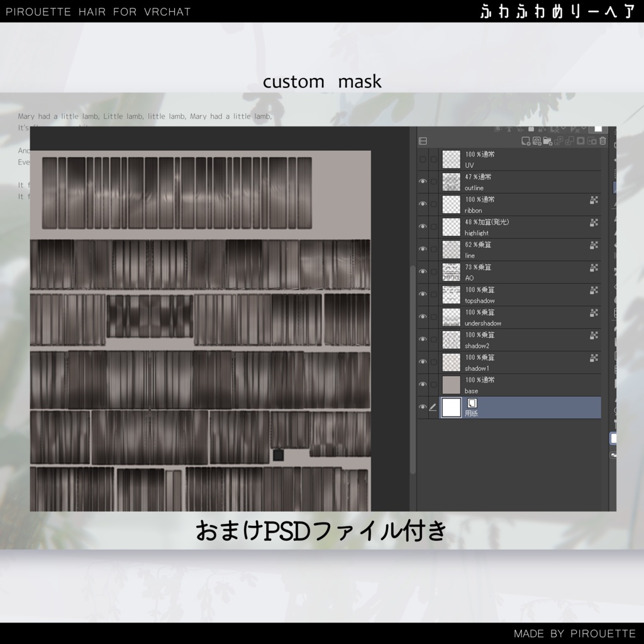Click the hair texture canvas image
Image resolution: width=644 pixels, height=644 pixels.
(x=201, y=331)
